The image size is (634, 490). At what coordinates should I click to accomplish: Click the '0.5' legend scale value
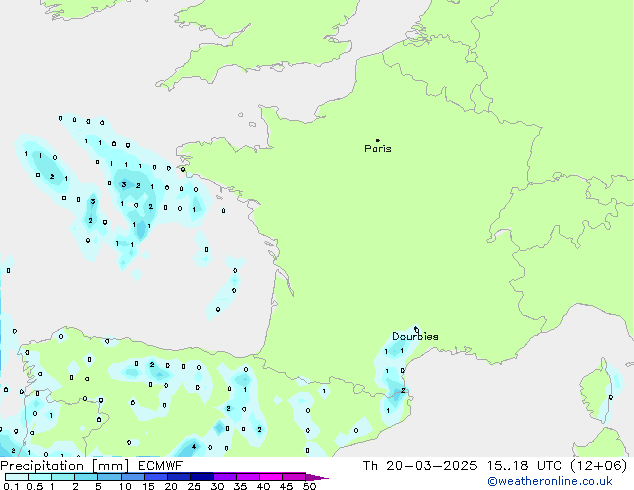click(x=35, y=486)
